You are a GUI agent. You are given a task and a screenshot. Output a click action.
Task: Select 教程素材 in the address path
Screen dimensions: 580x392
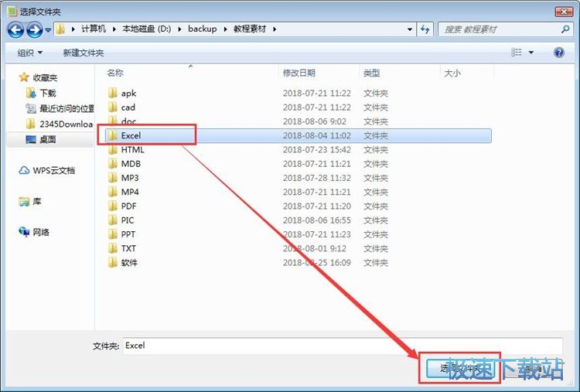(250, 29)
